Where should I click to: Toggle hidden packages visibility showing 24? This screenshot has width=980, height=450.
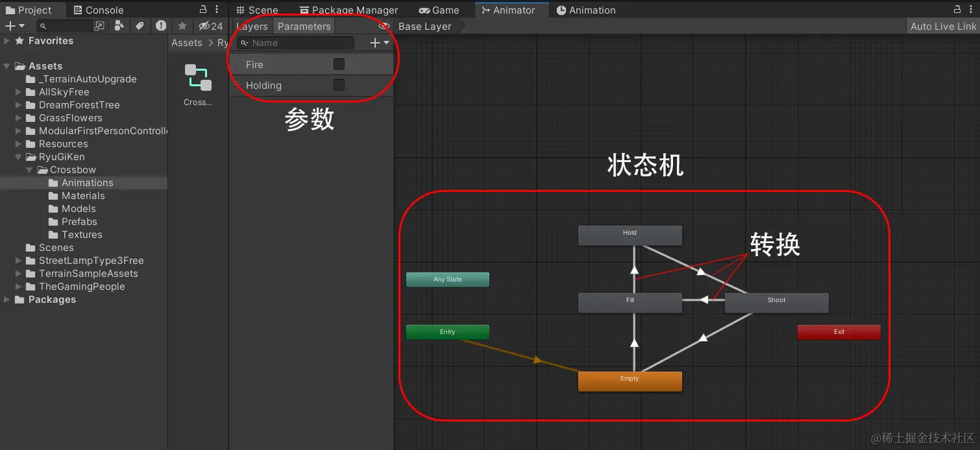click(x=211, y=26)
